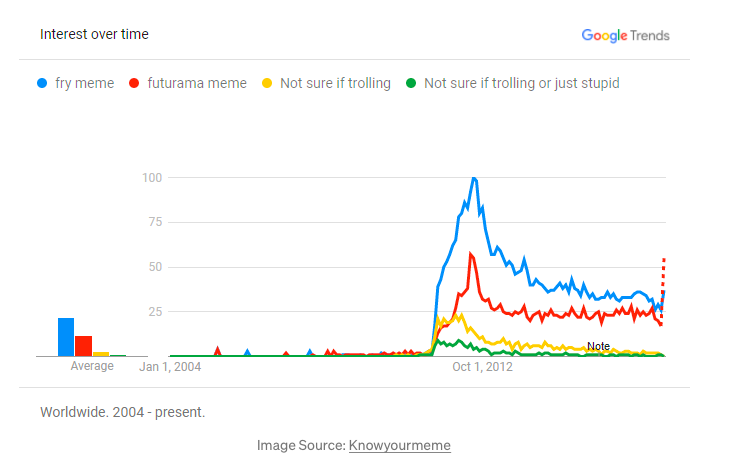This screenshot has width=740, height=470.
Task: Select 'Not sure if trolling or just stupid' label
Action: (x=521, y=83)
